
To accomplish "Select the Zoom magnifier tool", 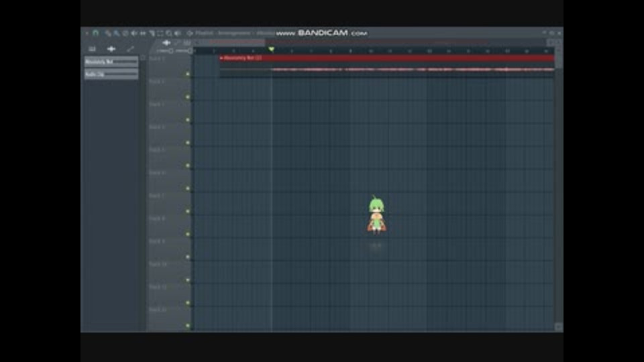I will 169,34.
